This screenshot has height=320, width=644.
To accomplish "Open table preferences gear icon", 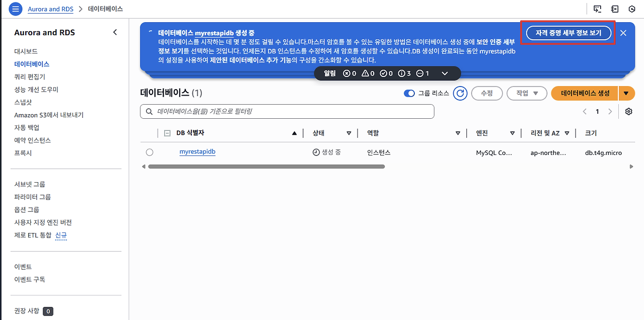I will click(x=628, y=112).
